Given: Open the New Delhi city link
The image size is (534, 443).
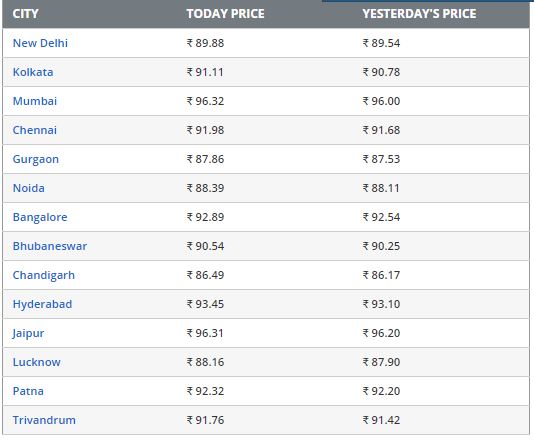Looking at the screenshot, I should pyautogui.click(x=40, y=43).
